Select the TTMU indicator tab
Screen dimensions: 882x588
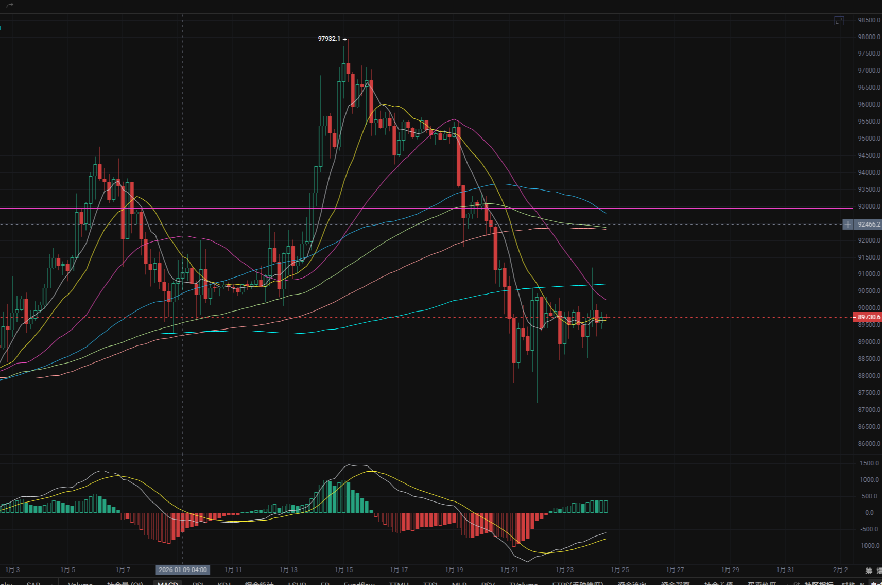pos(399,585)
